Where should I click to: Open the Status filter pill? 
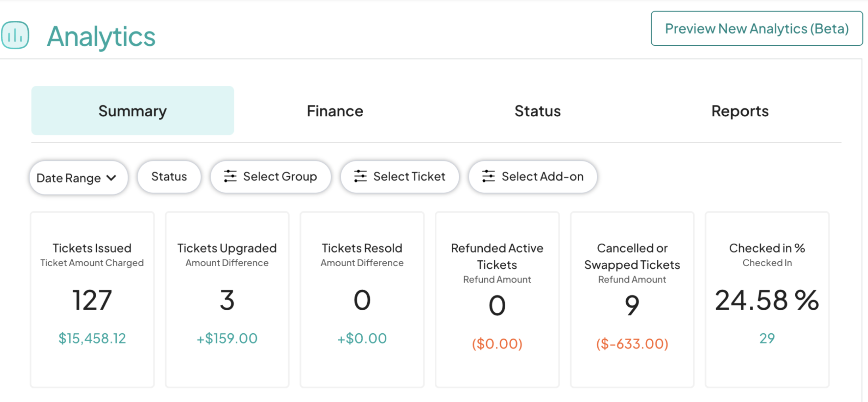[x=169, y=176]
